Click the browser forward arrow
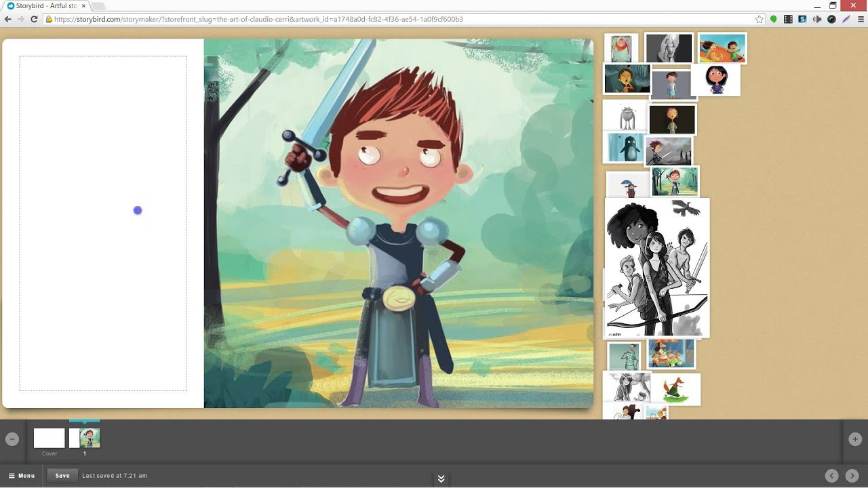868x488 pixels. pyautogui.click(x=21, y=20)
